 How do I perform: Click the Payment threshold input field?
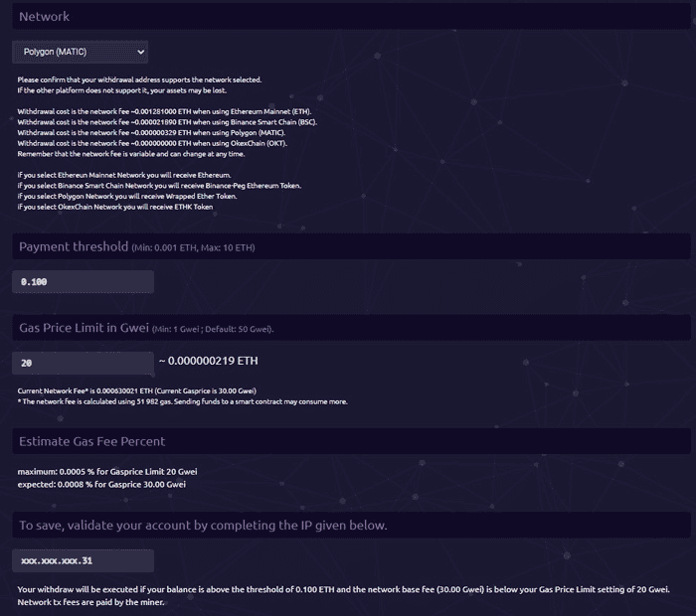click(83, 282)
